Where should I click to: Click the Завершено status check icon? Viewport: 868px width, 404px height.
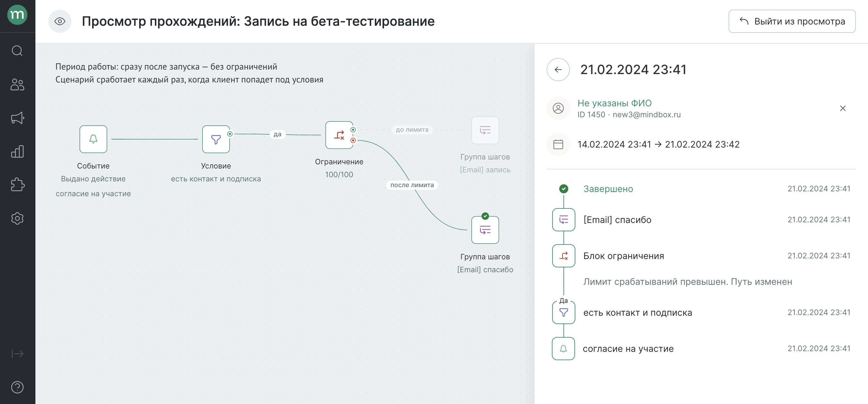click(563, 189)
